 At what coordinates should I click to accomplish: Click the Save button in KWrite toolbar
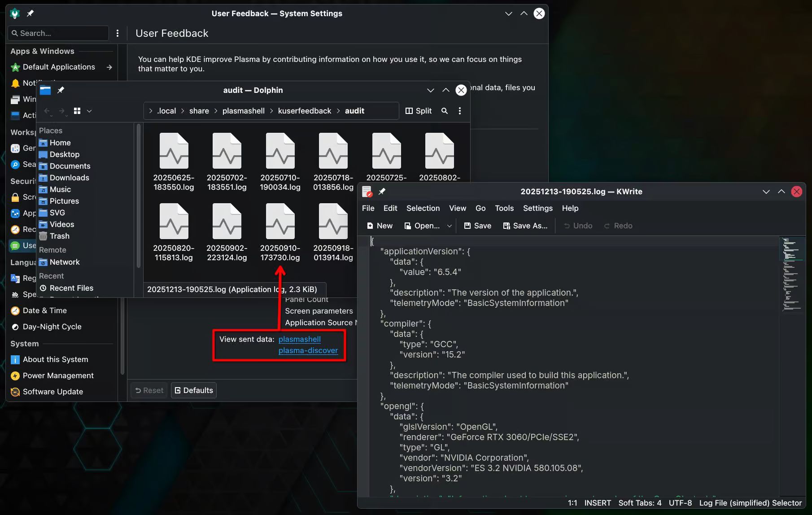(x=477, y=226)
